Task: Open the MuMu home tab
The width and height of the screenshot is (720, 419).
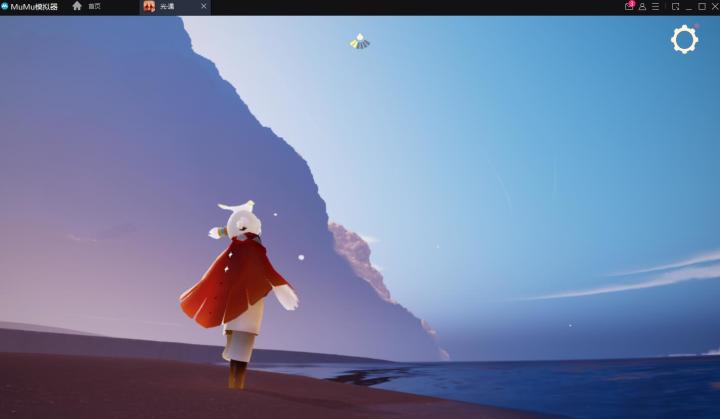Action: point(86,6)
